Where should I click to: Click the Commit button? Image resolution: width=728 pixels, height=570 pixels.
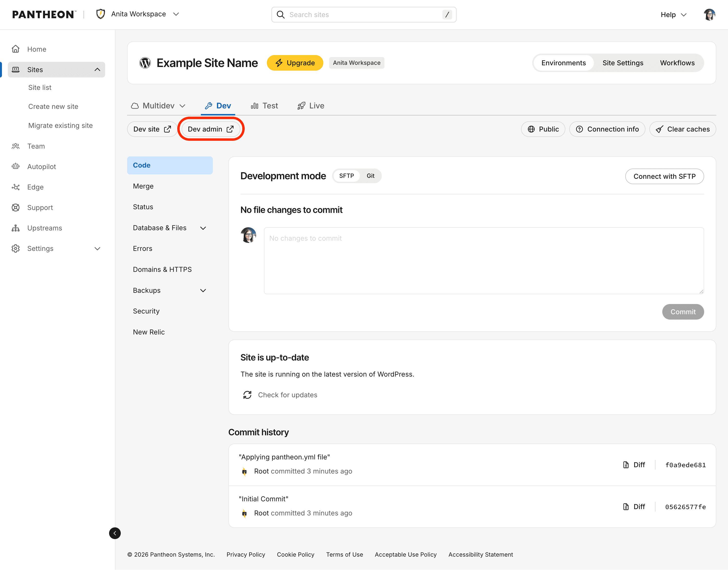point(683,312)
